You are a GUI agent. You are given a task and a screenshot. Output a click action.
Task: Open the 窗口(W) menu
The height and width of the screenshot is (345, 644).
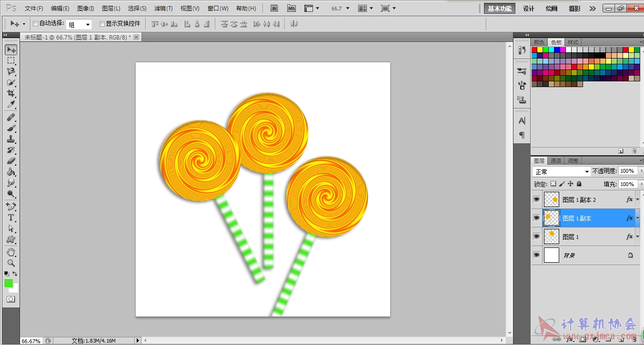click(217, 9)
